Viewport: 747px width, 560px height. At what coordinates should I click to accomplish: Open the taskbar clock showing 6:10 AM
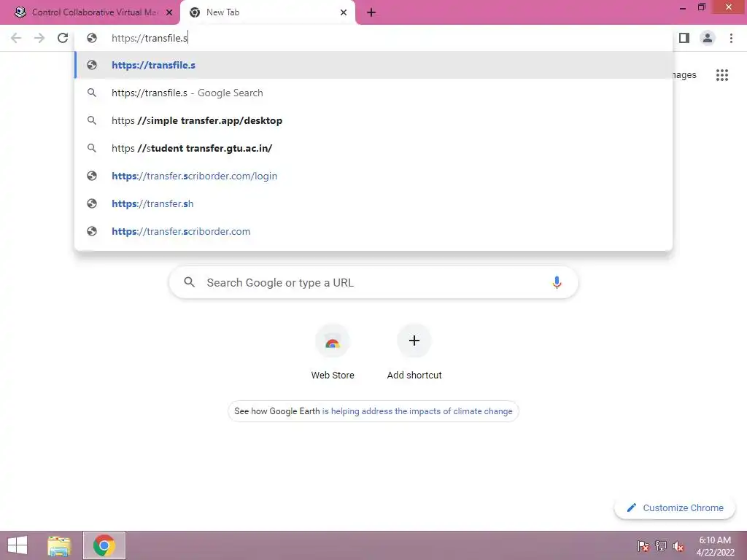tap(715, 545)
